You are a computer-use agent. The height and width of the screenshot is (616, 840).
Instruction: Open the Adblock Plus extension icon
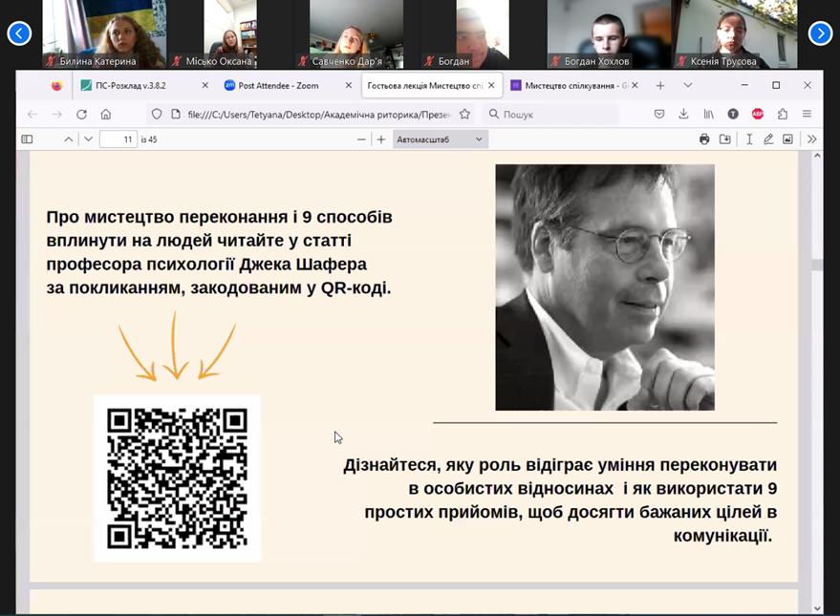pos(758,114)
